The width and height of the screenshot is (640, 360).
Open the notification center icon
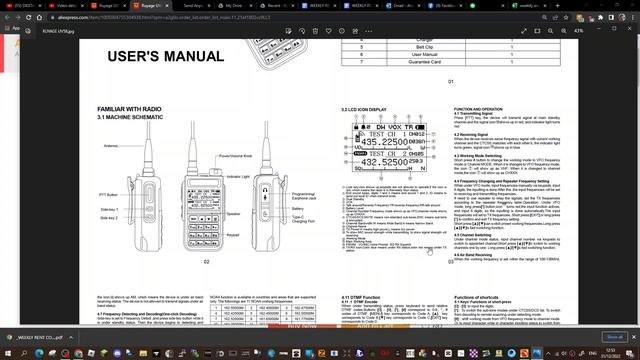tap(631, 353)
